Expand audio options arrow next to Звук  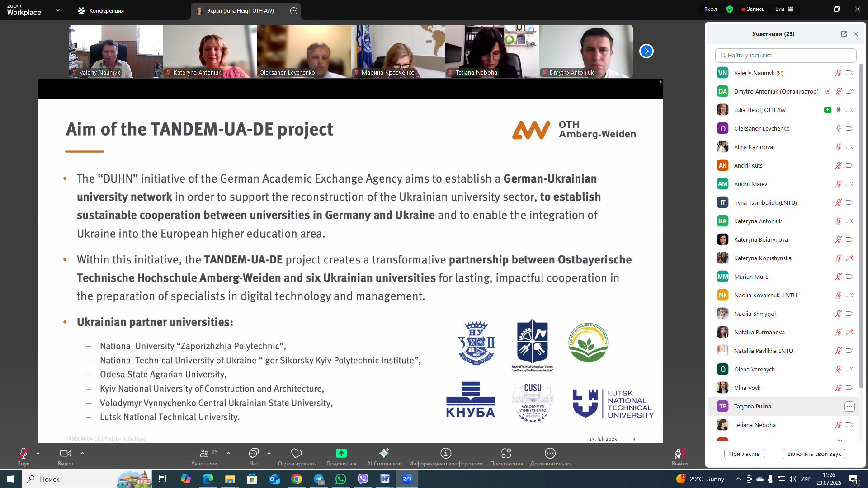click(38, 453)
